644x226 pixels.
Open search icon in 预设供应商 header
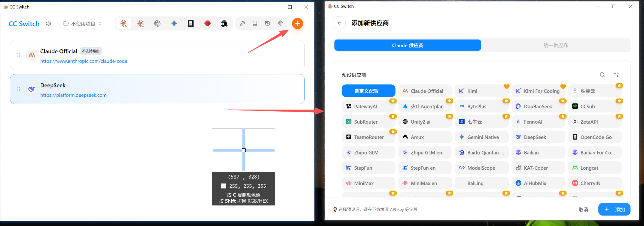(x=602, y=75)
